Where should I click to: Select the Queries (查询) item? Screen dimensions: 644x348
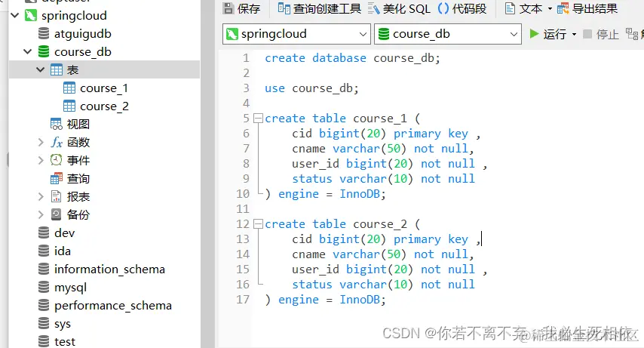click(78, 178)
